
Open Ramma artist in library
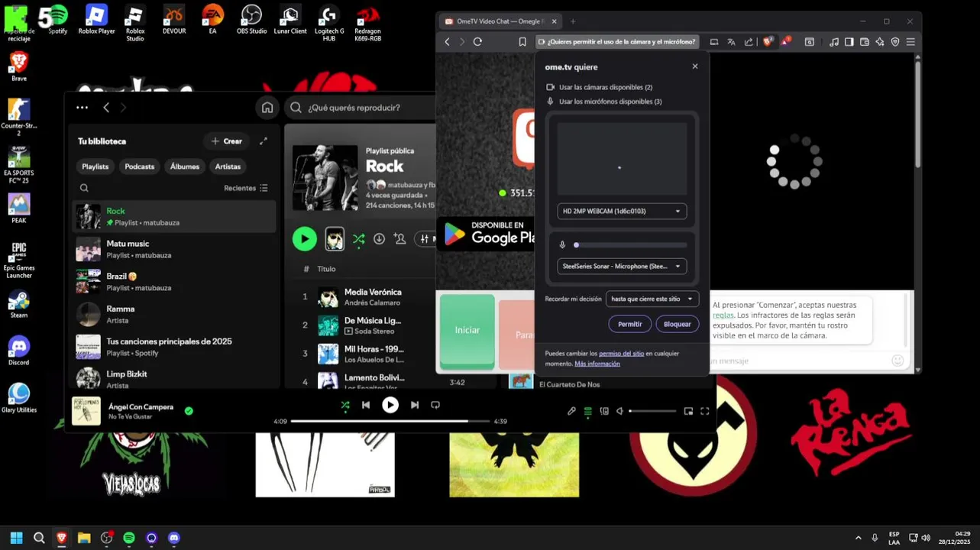coord(174,314)
